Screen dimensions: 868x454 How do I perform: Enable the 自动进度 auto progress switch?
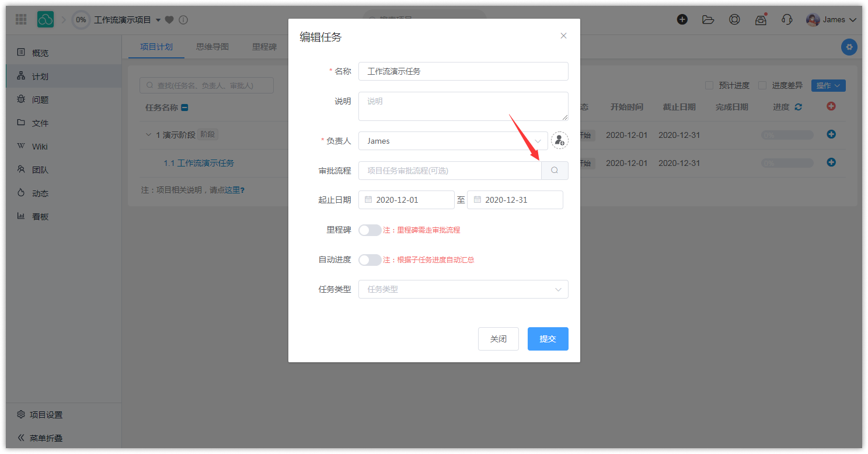(x=369, y=259)
